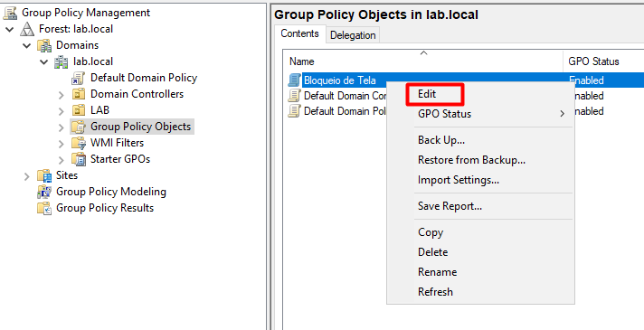
Task: Select Group Policy Results label
Action: point(105,208)
